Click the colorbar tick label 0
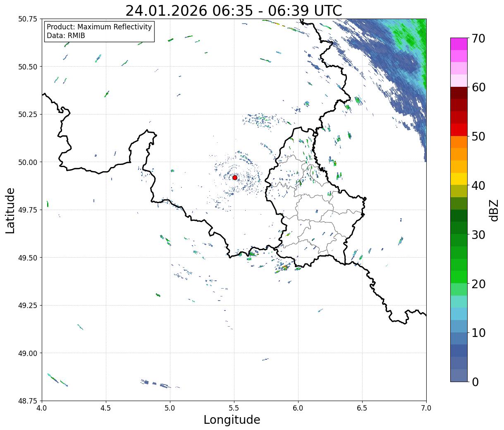 pyautogui.click(x=475, y=382)
